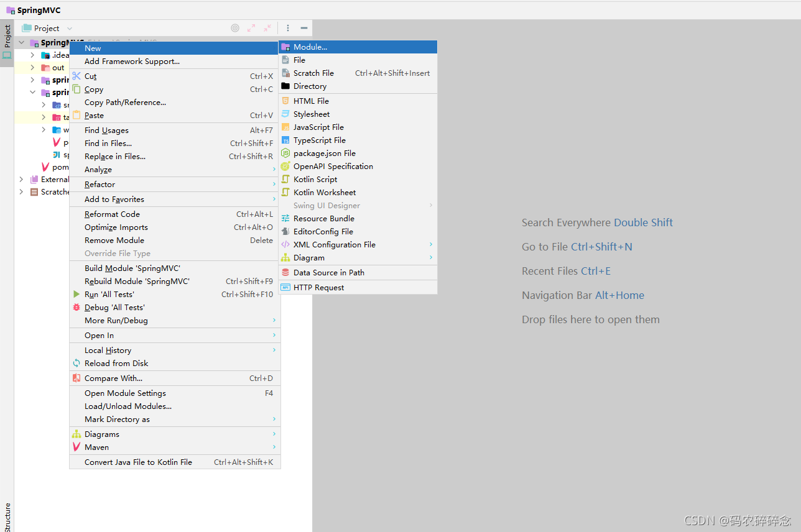Click the OpenAPI Specification icon
The height and width of the screenshot is (532, 801).
pos(285,166)
